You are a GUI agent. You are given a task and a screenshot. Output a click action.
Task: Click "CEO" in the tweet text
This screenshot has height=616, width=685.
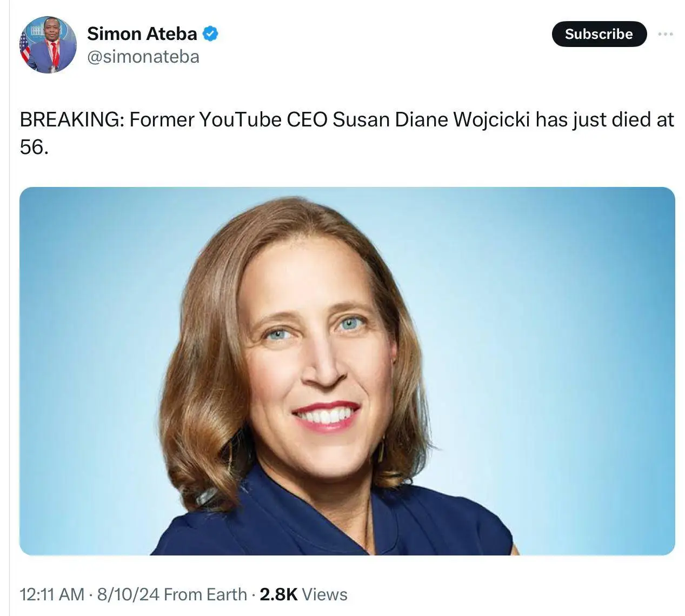307,119
